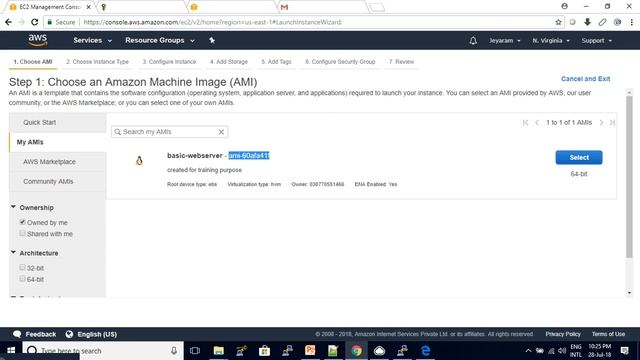
Task: Open the Feedback link in footer
Action: 35,334
